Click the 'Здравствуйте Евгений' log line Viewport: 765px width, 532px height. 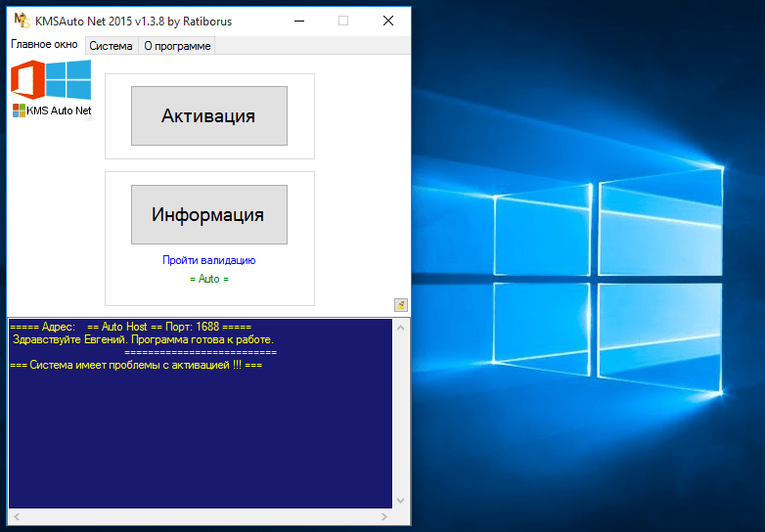tap(143, 339)
